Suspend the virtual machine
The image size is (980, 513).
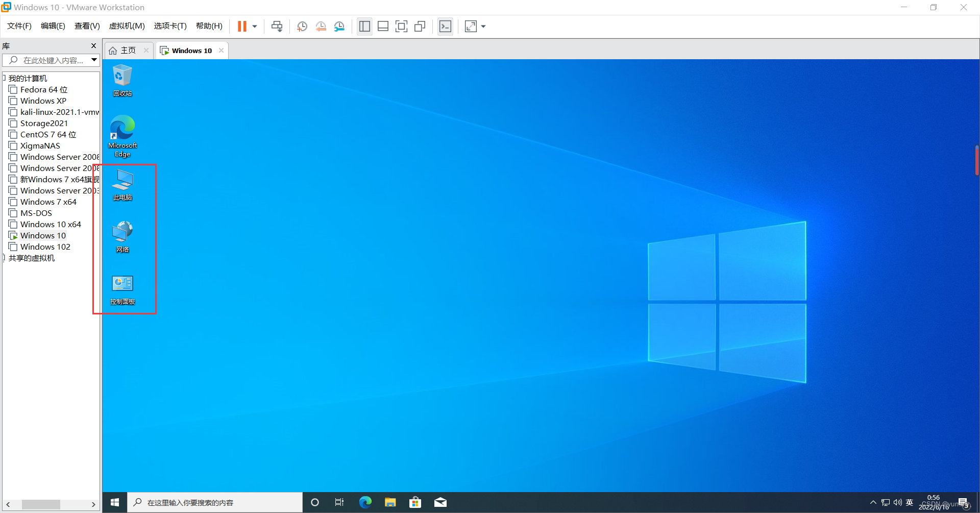tap(242, 26)
